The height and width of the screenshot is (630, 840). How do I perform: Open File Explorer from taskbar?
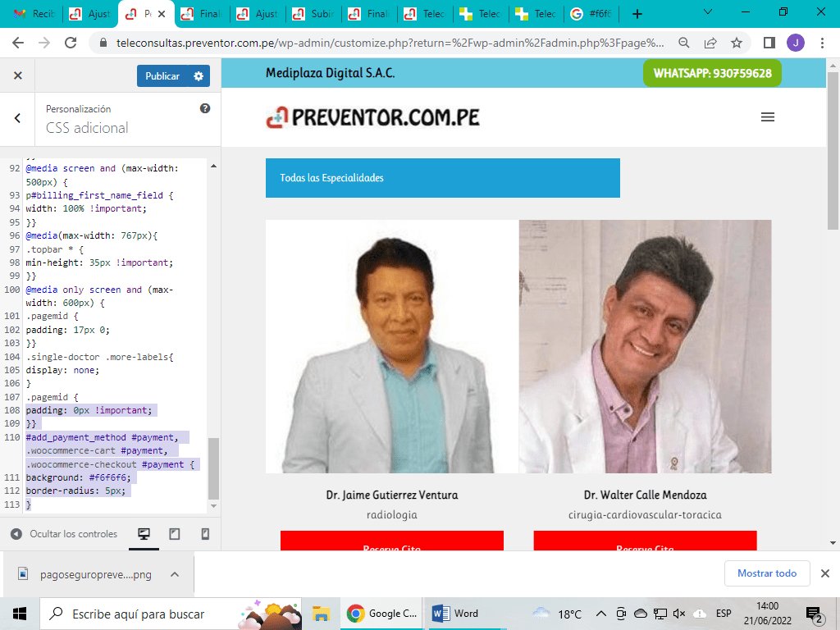pyautogui.click(x=321, y=614)
